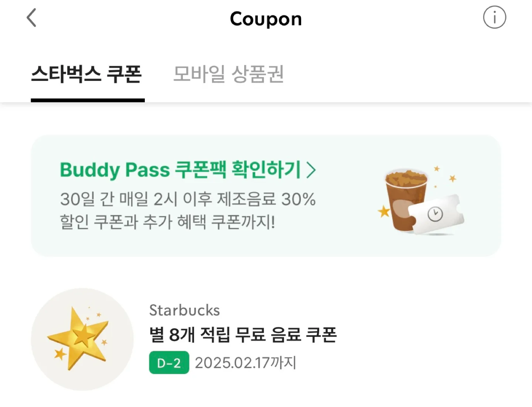Select 별 8개 적립 무료 음료 쿠폰
The image size is (532, 407).
pyautogui.click(x=243, y=335)
